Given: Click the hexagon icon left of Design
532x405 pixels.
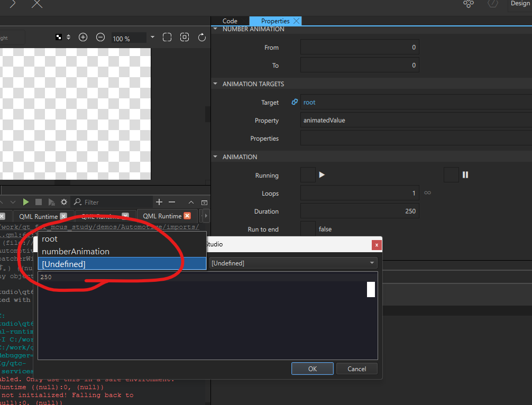Looking at the screenshot, I should tap(493, 4).
